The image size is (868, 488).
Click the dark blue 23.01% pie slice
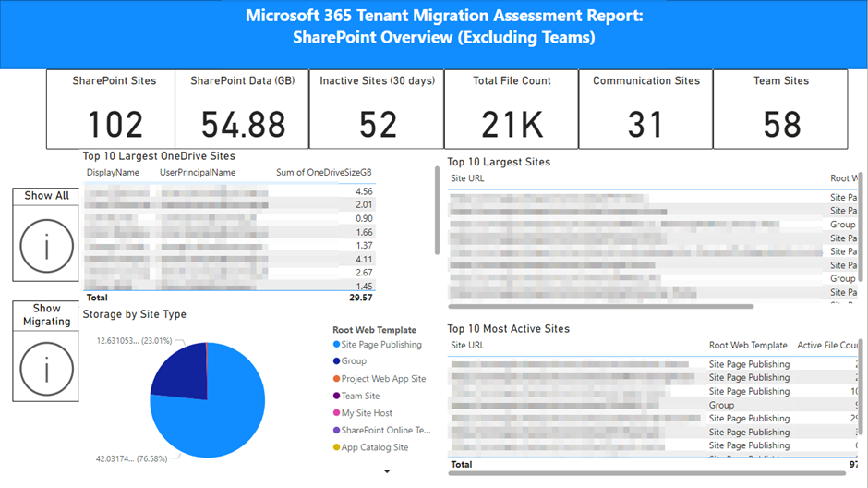tap(186, 374)
